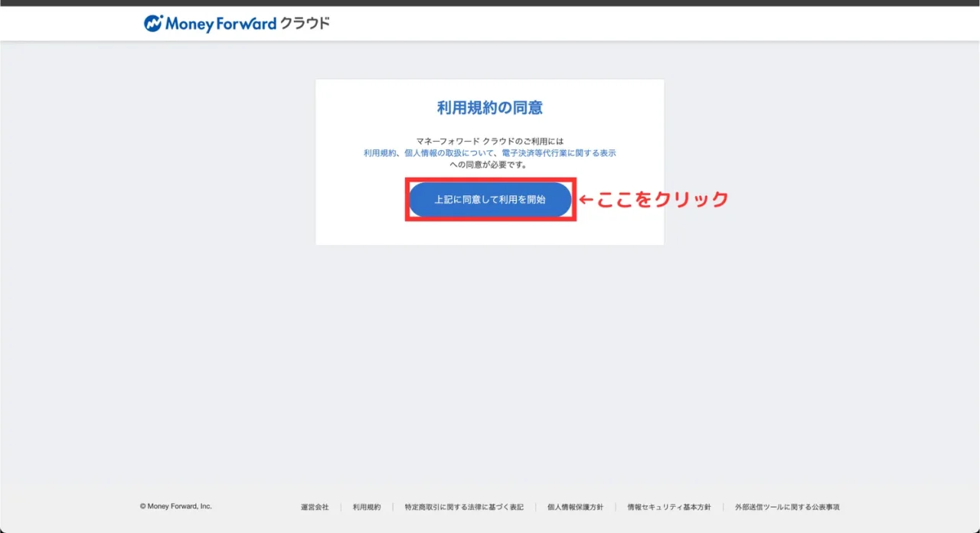Open the 電子決済等代行業に関する表示 link
Viewport: 980px width, 533px height.
point(559,153)
